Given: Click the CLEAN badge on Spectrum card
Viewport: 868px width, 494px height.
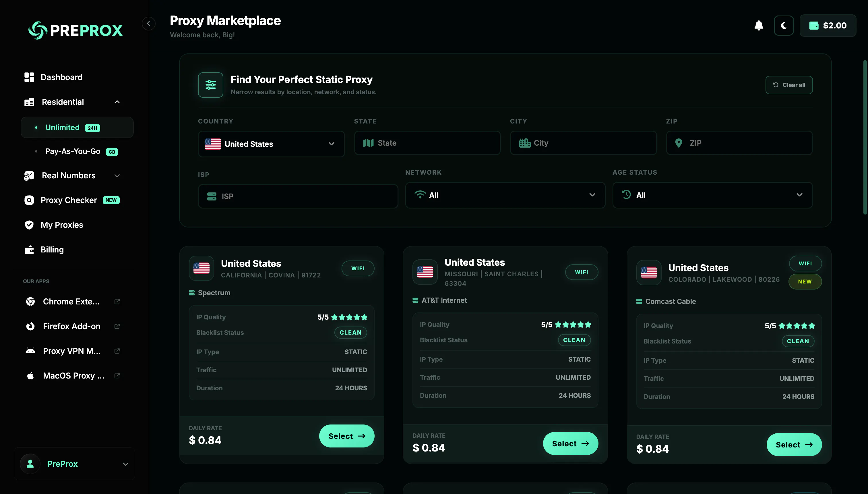Looking at the screenshot, I should (350, 333).
